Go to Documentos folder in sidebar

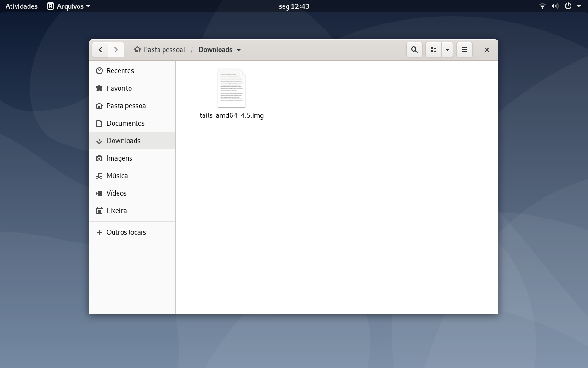click(x=132, y=123)
